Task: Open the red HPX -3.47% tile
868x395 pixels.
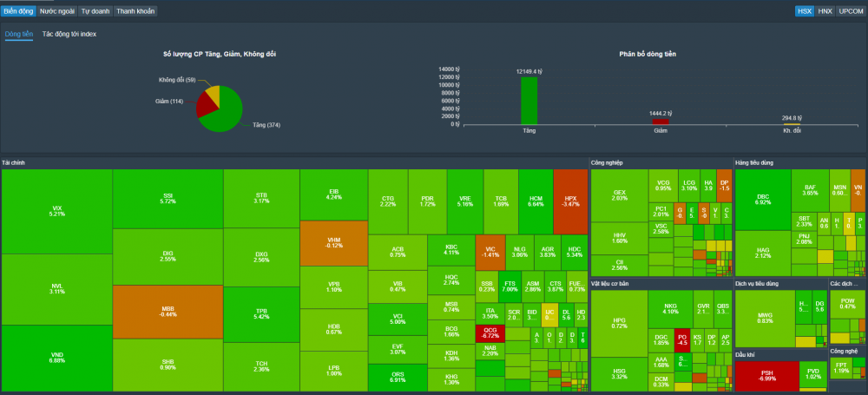Action: (570, 201)
